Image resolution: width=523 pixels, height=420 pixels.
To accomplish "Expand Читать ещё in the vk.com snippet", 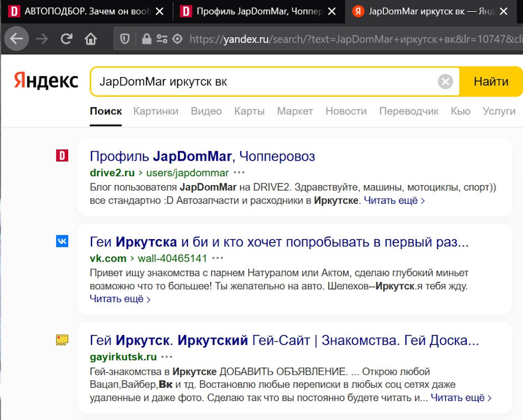I will click(120, 299).
